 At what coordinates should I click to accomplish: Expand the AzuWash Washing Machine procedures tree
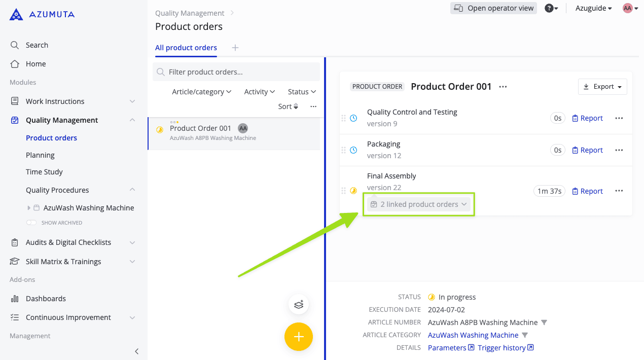tap(29, 207)
